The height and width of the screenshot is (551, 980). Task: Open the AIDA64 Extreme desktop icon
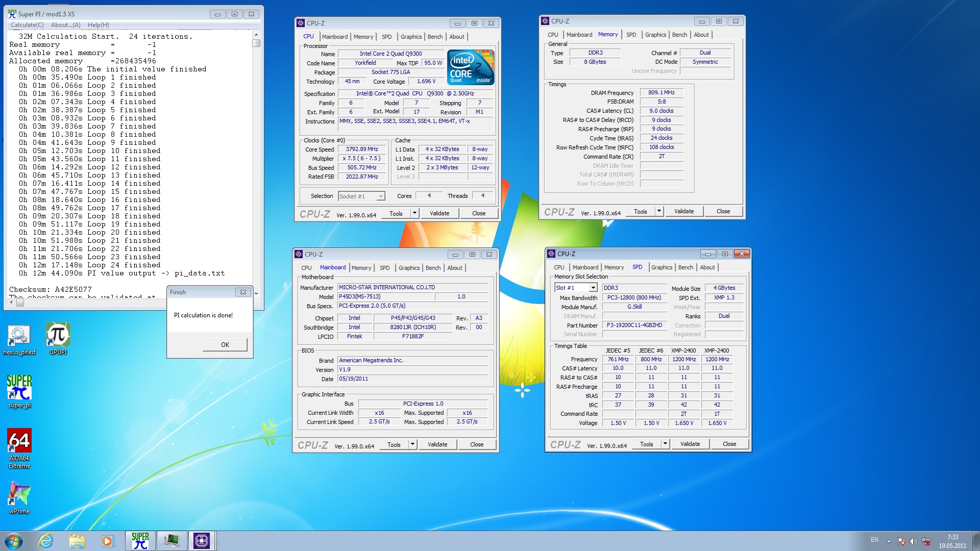click(19, 448)
